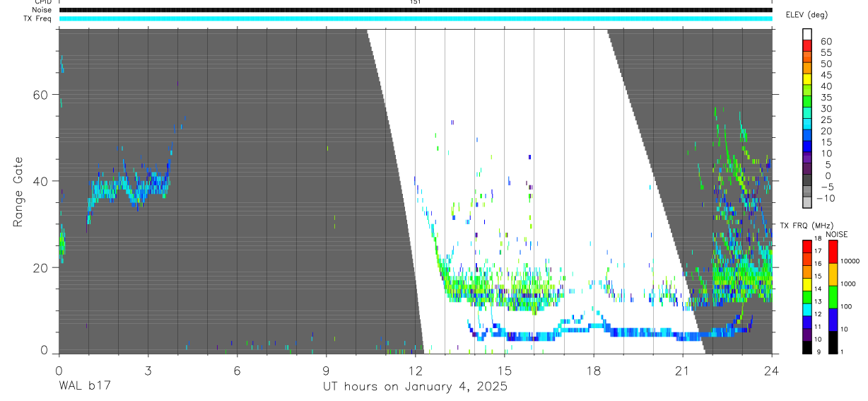
Task: Click the 'WAL b17' radar label
Action: (84, 386)
